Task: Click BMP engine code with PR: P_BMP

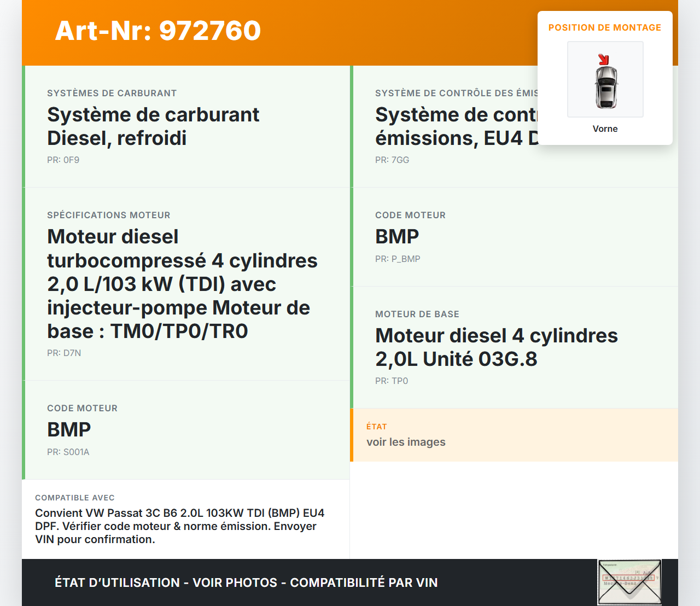Action: pyautogui.click(x=397, y=237)
